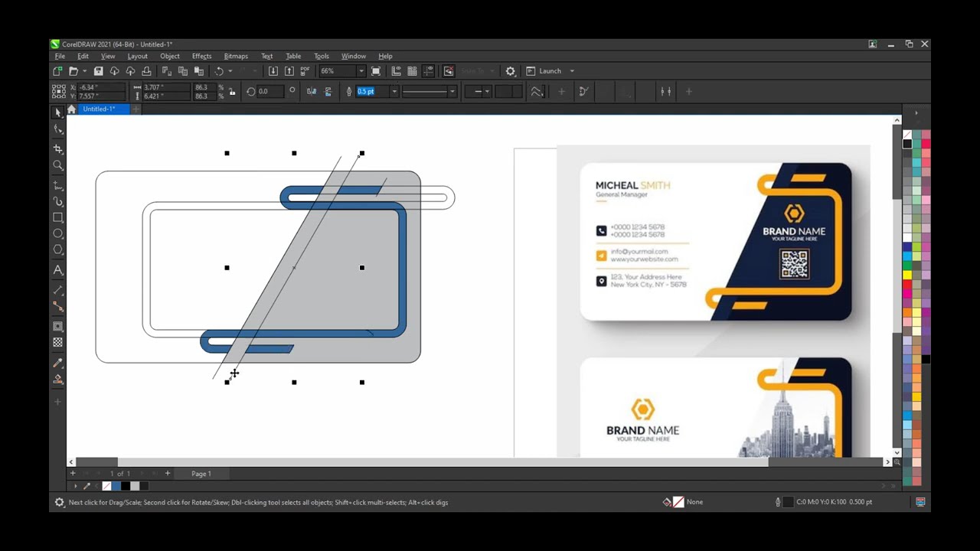Click the New document icon
The height and width of the screenshot is (551, 980).
[x=57, y=71]
